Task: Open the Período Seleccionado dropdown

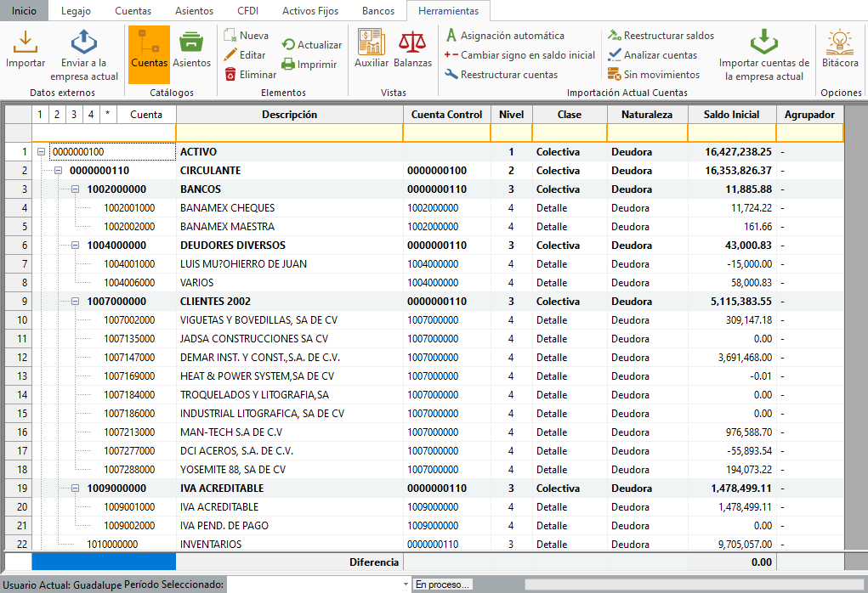Action: pyautogui.click(x=405, y=585)
